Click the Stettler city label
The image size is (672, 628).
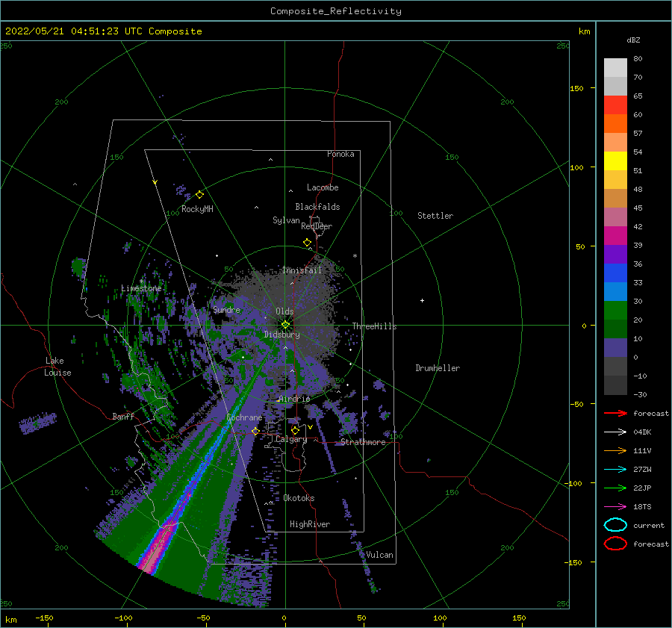coord(435,216)
